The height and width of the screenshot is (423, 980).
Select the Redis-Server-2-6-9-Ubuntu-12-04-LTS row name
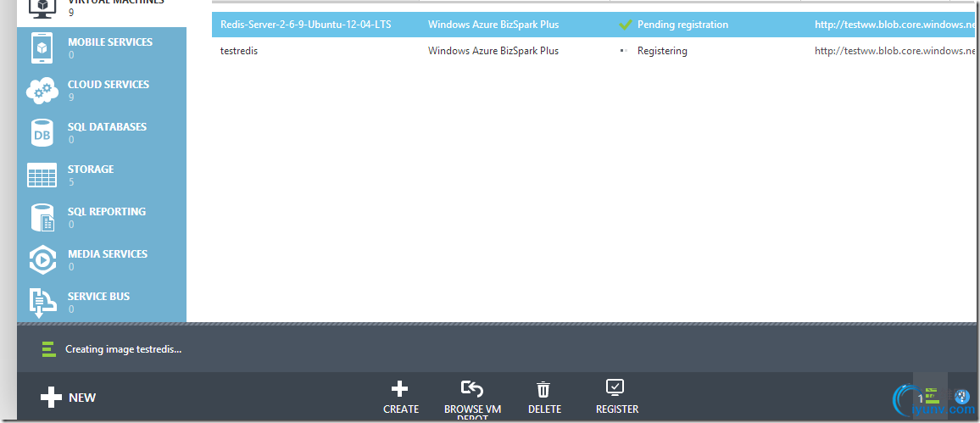point(306,25)
